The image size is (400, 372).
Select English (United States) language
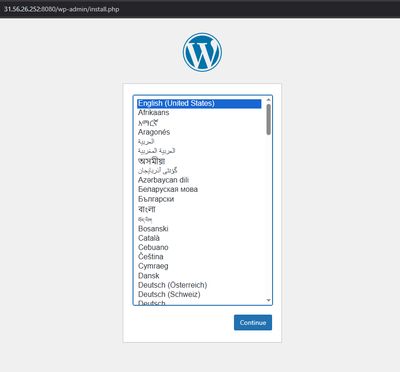(199, 103)
